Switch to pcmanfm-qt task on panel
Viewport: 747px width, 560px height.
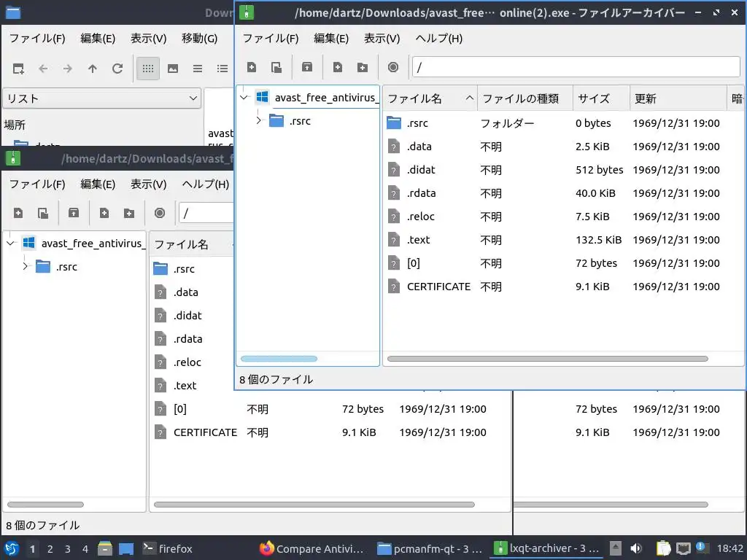tap(430, 548)
